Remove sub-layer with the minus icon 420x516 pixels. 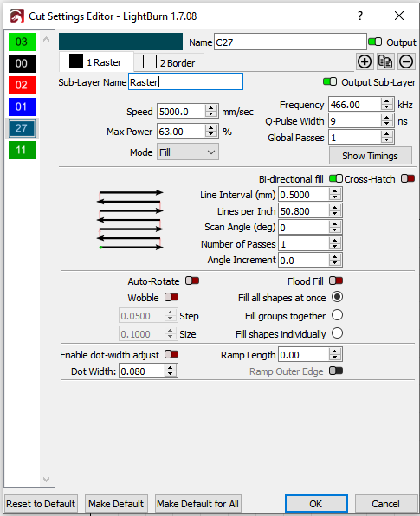coord(406,61)
